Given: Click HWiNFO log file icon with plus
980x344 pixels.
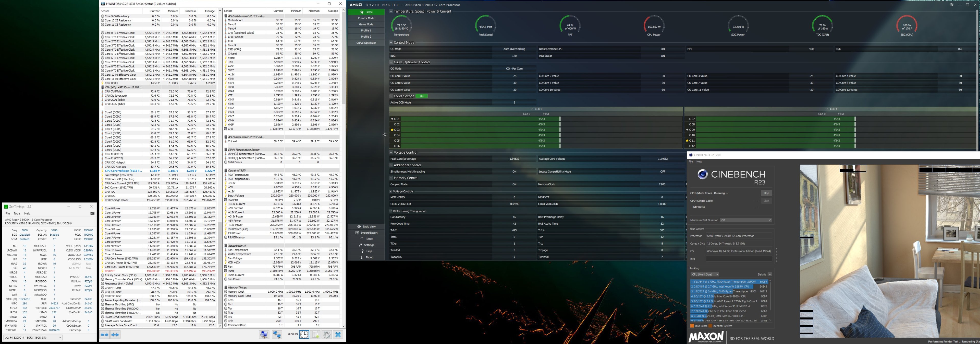Looking at the screenshot, I should (x=315, y=335).
